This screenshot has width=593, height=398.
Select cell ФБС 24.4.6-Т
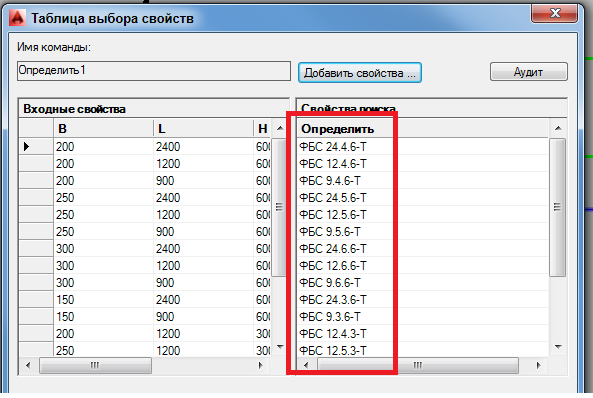coord(422,146)
